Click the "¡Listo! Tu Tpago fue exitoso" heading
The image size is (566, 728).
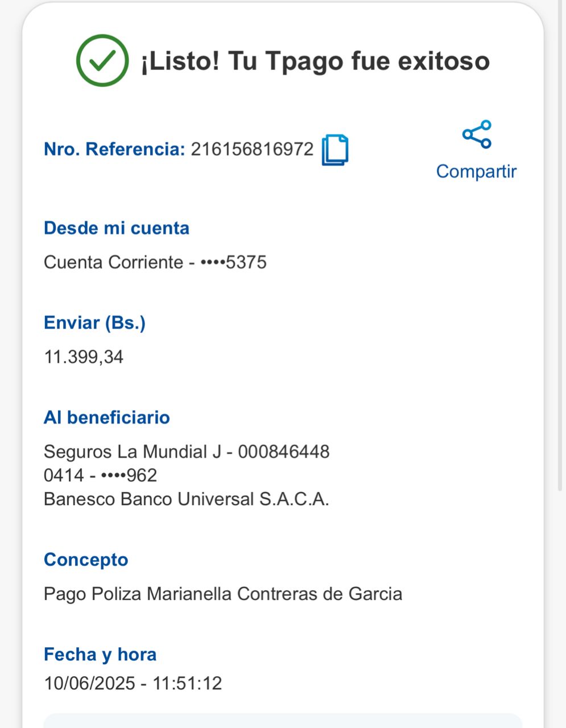[315, 61]
